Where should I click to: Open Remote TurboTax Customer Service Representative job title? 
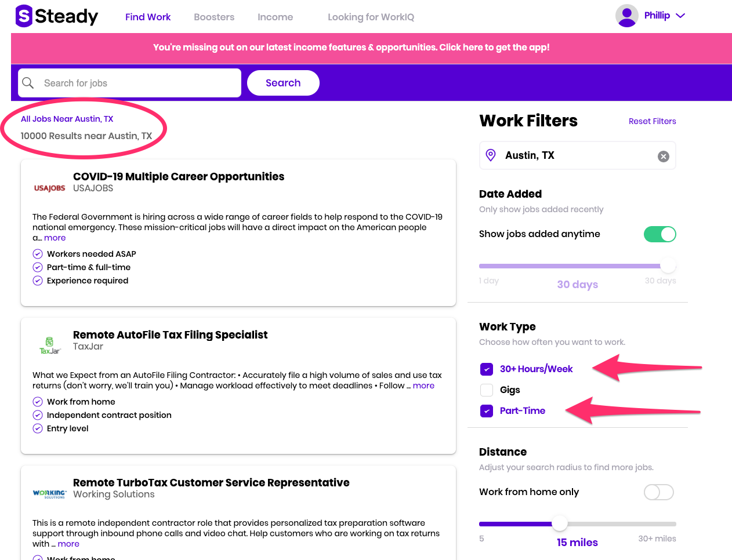point(211,482)
